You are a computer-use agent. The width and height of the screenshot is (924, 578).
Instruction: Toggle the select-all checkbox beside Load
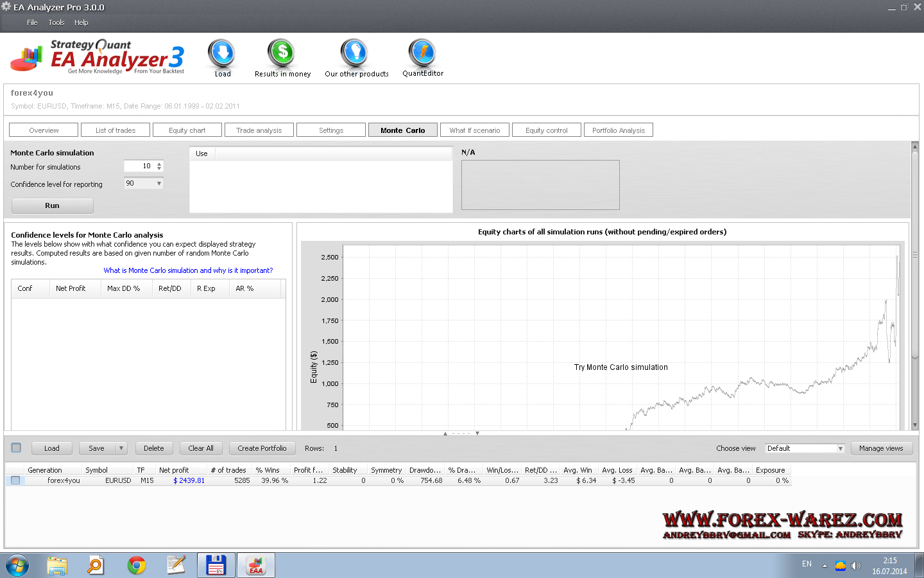pos(17,448)
